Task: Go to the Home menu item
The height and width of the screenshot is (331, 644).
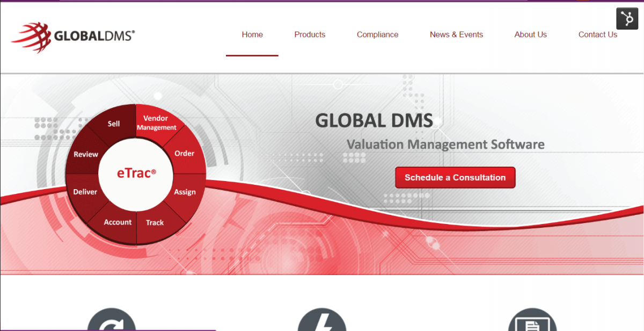Action: (252, 34)
